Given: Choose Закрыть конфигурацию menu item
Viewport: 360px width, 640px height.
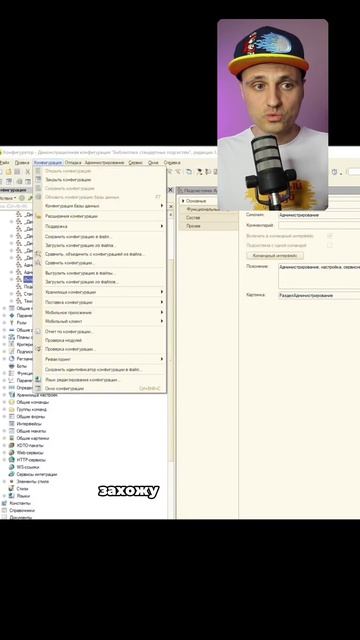Looking at the screenshot, I should [x=100, y=180].
